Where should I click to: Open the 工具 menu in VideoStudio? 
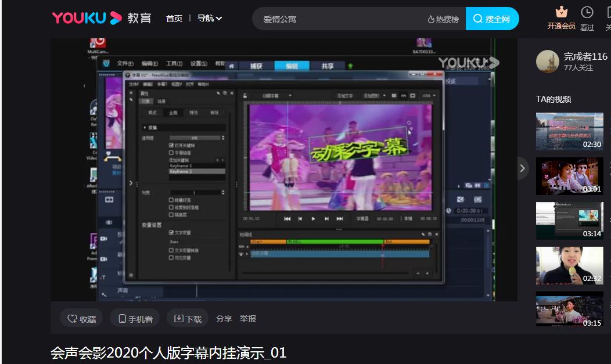pyautogui.click(x=174, y=63)
